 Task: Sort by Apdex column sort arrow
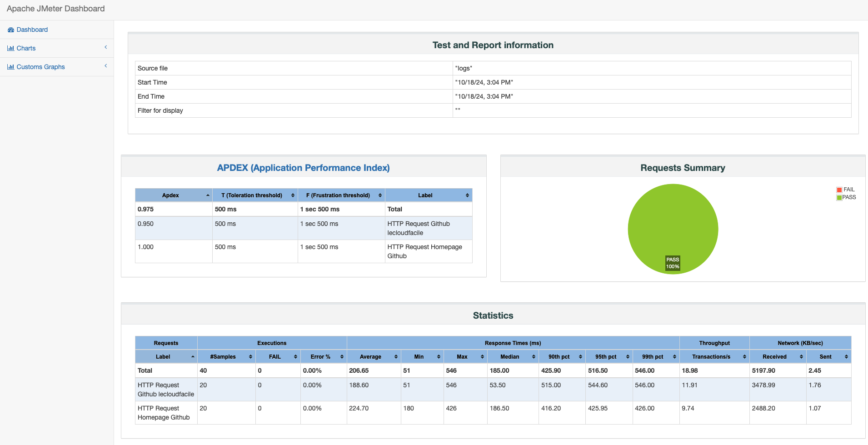[208, 195]
